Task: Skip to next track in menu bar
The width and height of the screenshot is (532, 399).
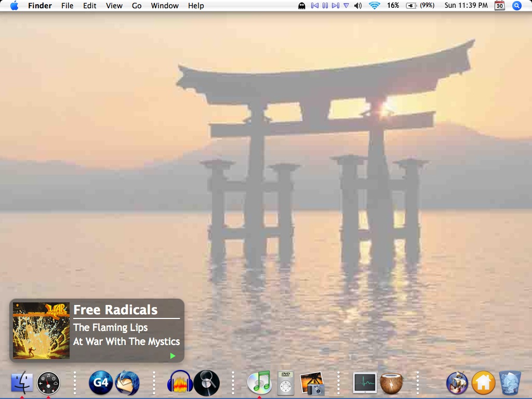Action: [336, 6]
